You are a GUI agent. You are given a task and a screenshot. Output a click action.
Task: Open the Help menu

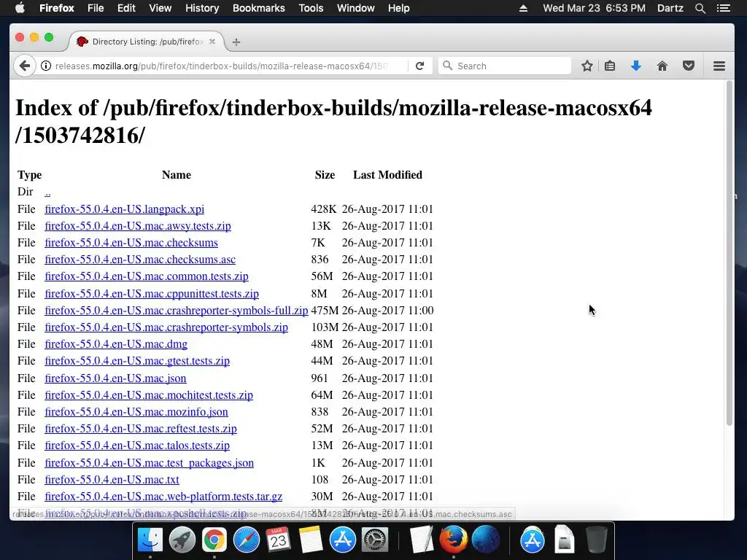(399, 8)
